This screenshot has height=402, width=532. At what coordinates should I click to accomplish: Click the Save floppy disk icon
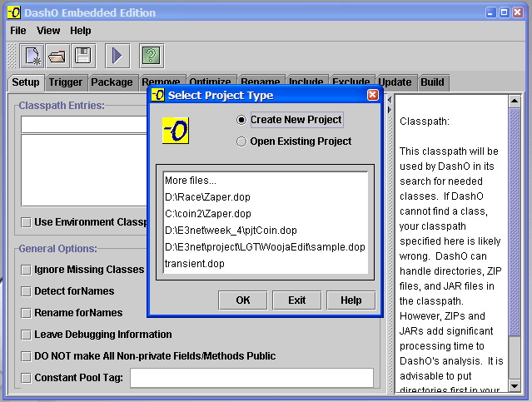click(83, 56)
